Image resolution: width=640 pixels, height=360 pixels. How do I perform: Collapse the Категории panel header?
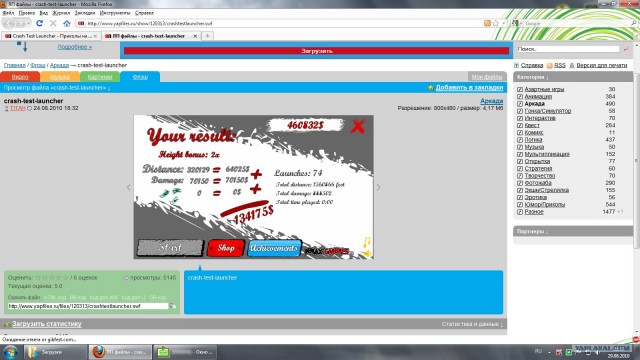(573, 77)
